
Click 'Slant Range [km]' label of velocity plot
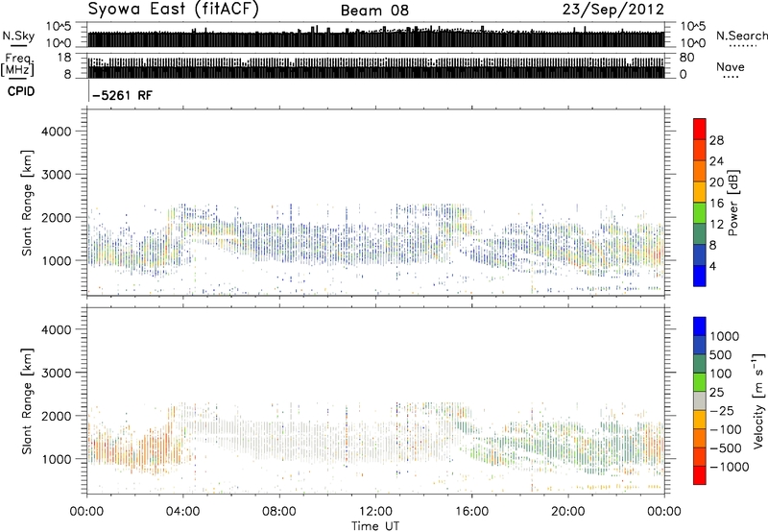(x=27, y=401)
